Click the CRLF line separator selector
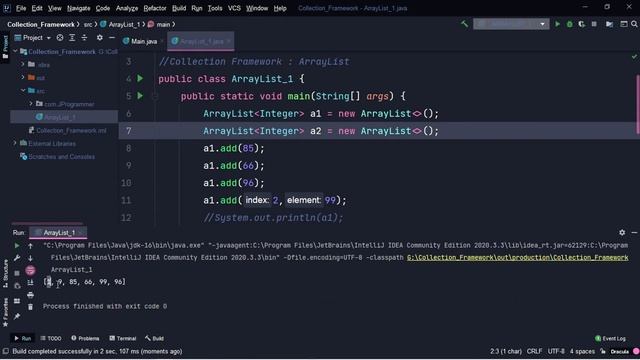 point(534,351)
